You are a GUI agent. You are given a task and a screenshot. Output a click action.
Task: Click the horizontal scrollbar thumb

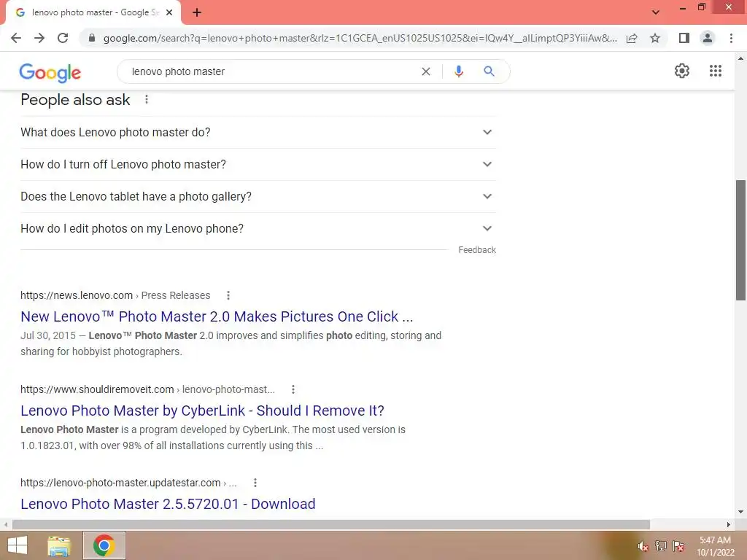click(x=331, y=525)
